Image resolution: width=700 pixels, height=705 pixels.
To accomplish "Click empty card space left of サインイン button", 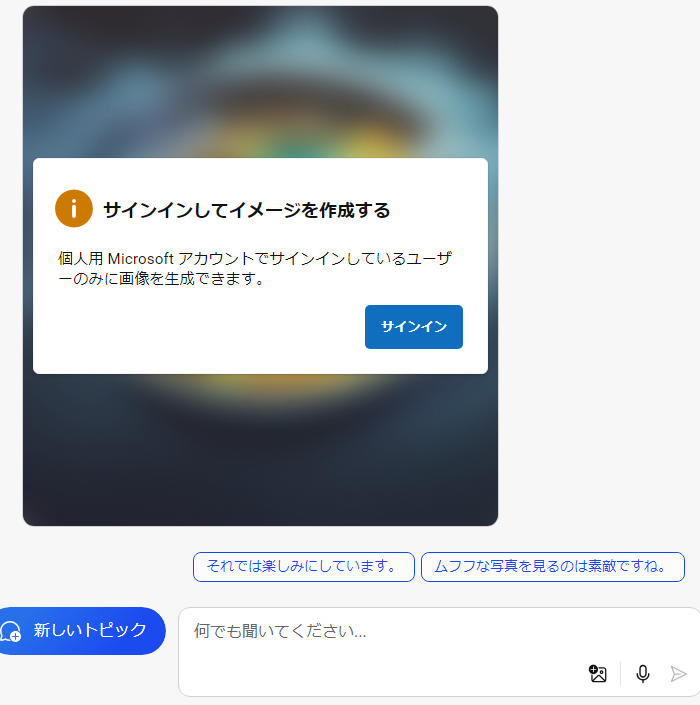I will click(x=198, y=327).
